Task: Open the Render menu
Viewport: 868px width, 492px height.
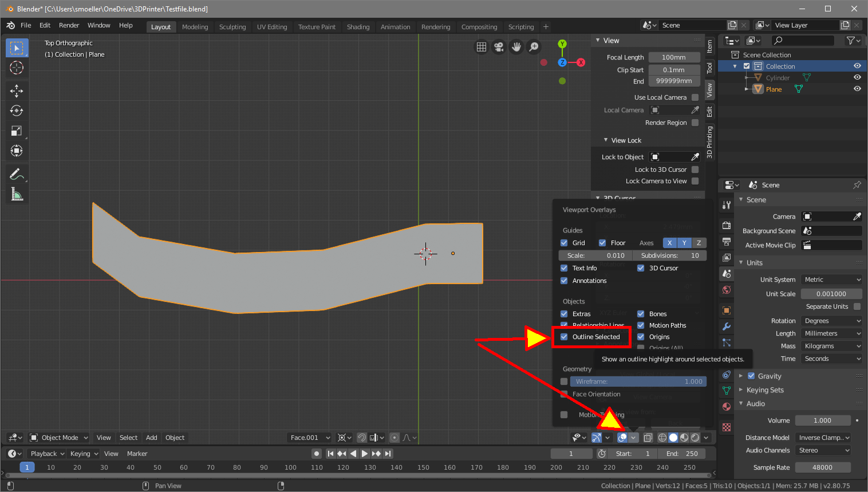Action: [69, 25]
